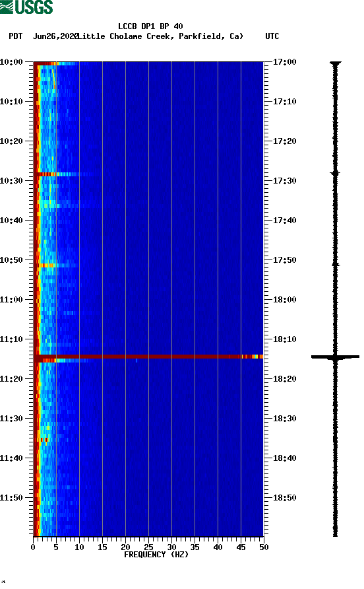This screenshot has height=589, width=364.
Task: Click the 'FREQUENCY (HZ)' axis title
Action: [156, 555]
